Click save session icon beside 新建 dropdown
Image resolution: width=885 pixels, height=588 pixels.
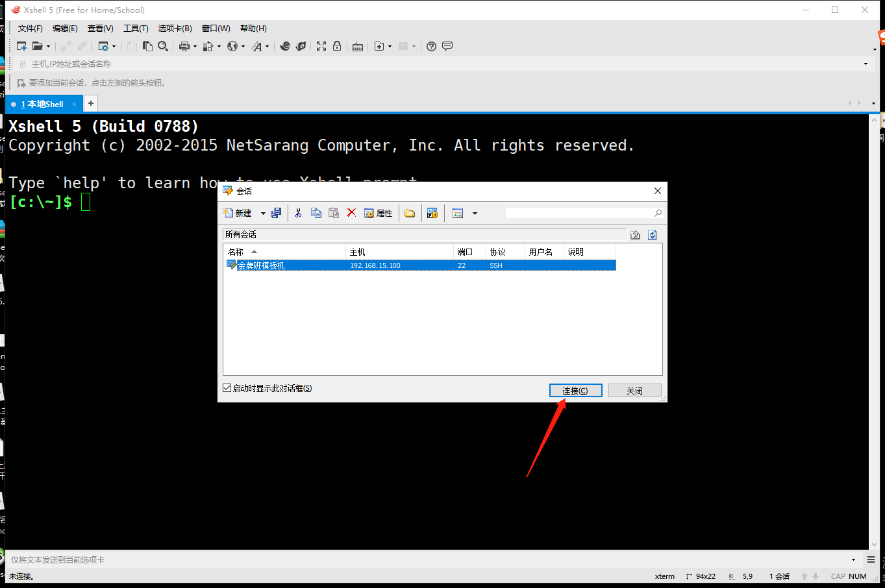click(276, 213)
